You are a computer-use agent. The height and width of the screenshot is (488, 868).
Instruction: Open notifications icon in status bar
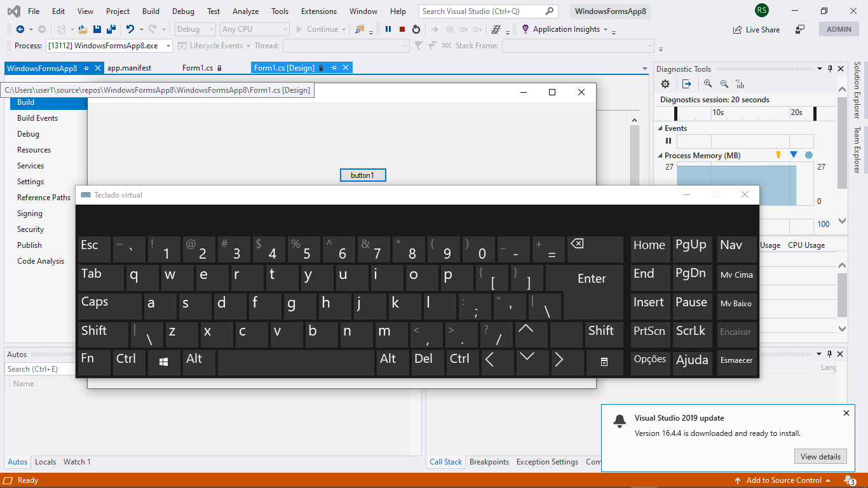click(x=850, y=480)
